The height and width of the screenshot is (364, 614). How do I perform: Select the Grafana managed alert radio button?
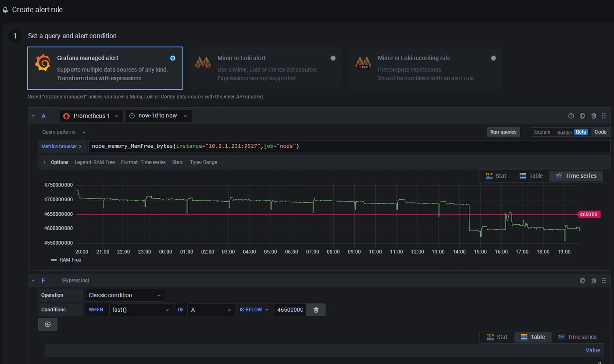pyautogui.click(x=172, y=58)
